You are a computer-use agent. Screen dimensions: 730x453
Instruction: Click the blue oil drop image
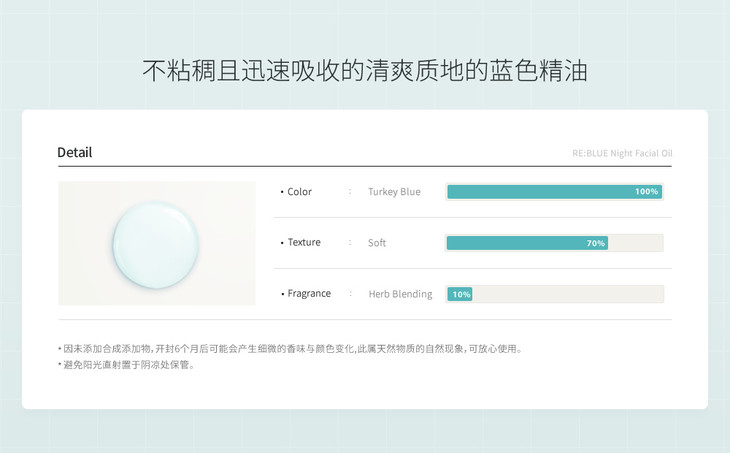157,243
